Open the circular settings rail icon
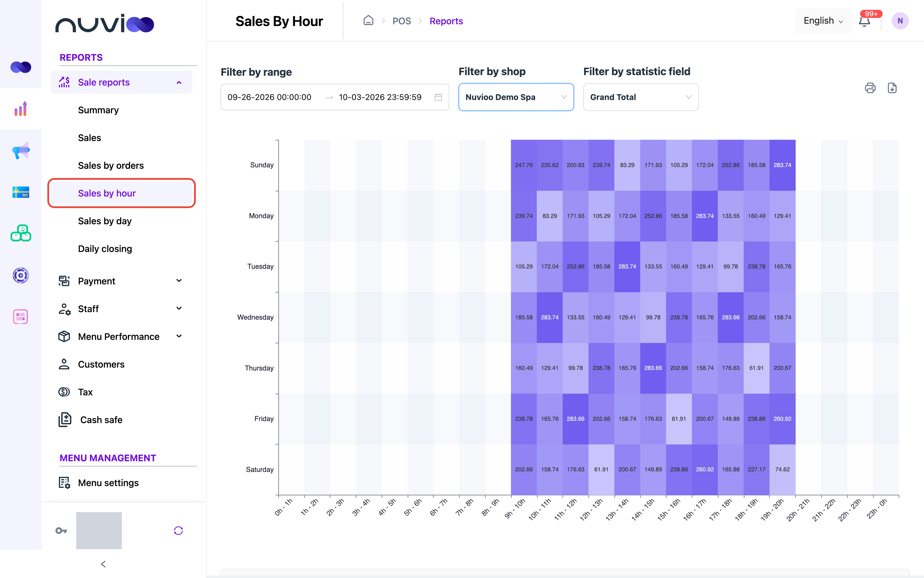 click(x=21, y=275)
